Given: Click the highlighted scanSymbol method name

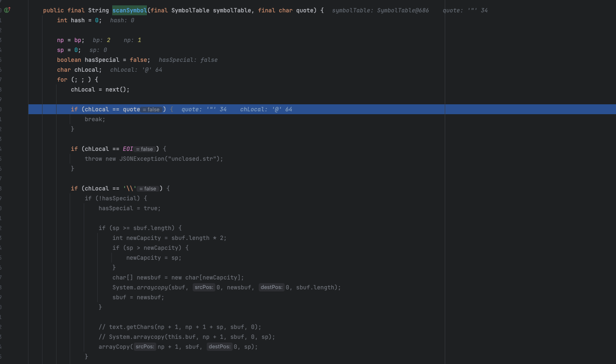Looking at the screenshot, I should pyautogui.click(x=129, y=10).
